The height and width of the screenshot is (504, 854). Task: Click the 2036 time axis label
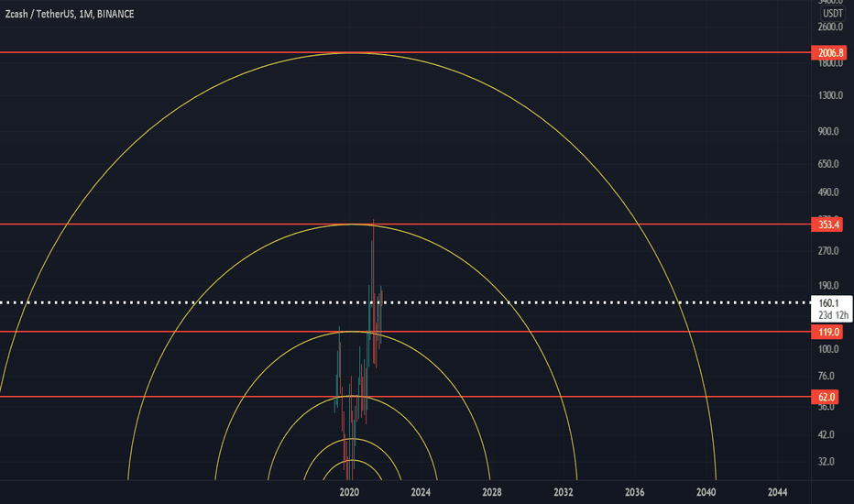[634, 492]
